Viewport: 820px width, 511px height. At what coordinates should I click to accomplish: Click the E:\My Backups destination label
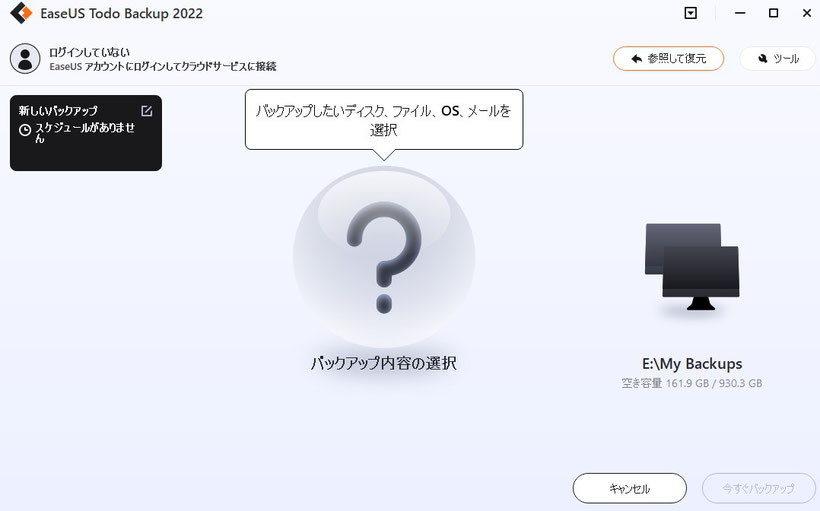click(x=692, y=364)
